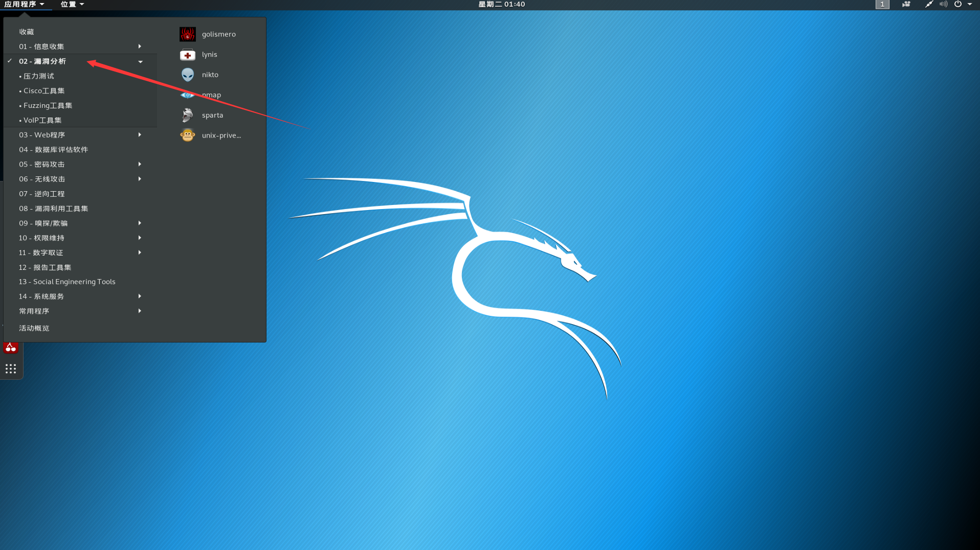The width and height of the screenshot is (980, 550).
Task: Expand the arrow beside 06 - 无线攻击
Action: 140,179
